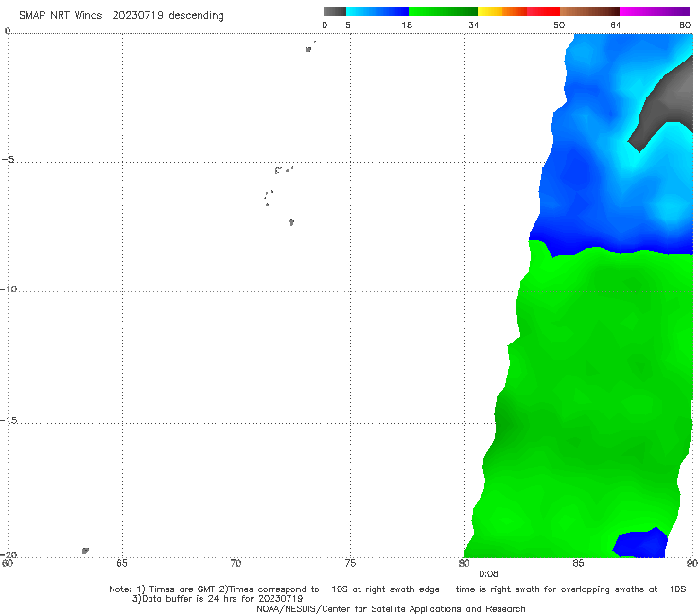Click the red segment of the wind colorbar
The height and width of the screenshot is (615, 700).
click(543, 11)
